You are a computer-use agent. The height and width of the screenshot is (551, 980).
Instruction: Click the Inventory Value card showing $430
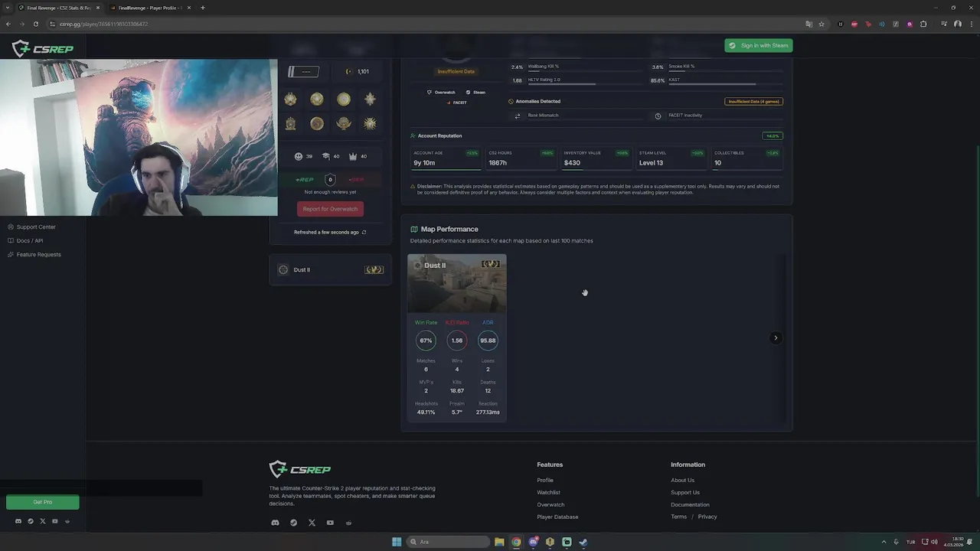point(596,158)
